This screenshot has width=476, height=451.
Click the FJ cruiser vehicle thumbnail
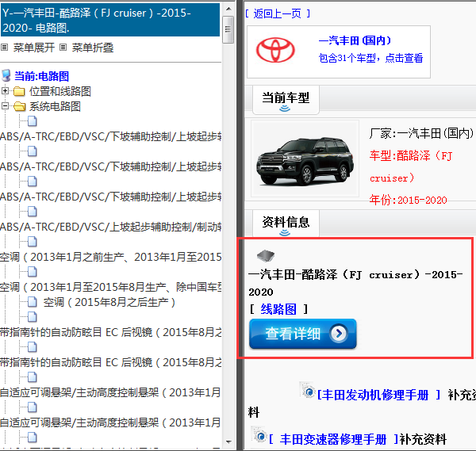pyautogui.click(x=305, y=159)
